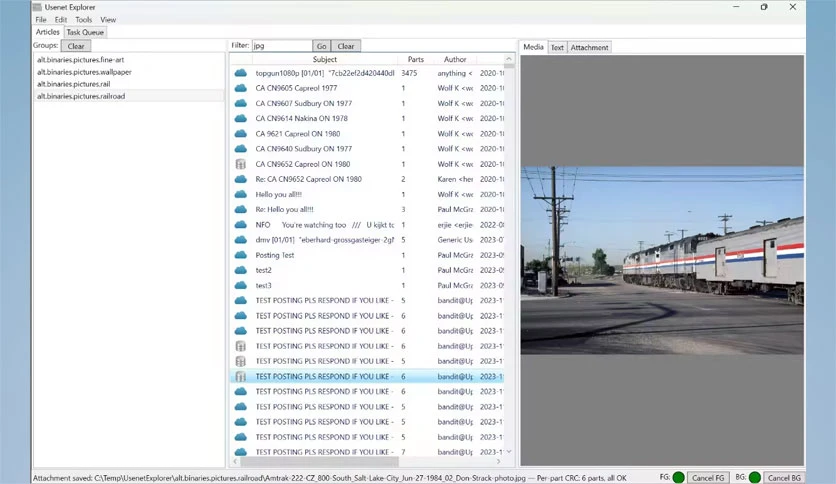Select the Posting Test article subject
This screenshot has height=484, width=836.
point(275,255)
